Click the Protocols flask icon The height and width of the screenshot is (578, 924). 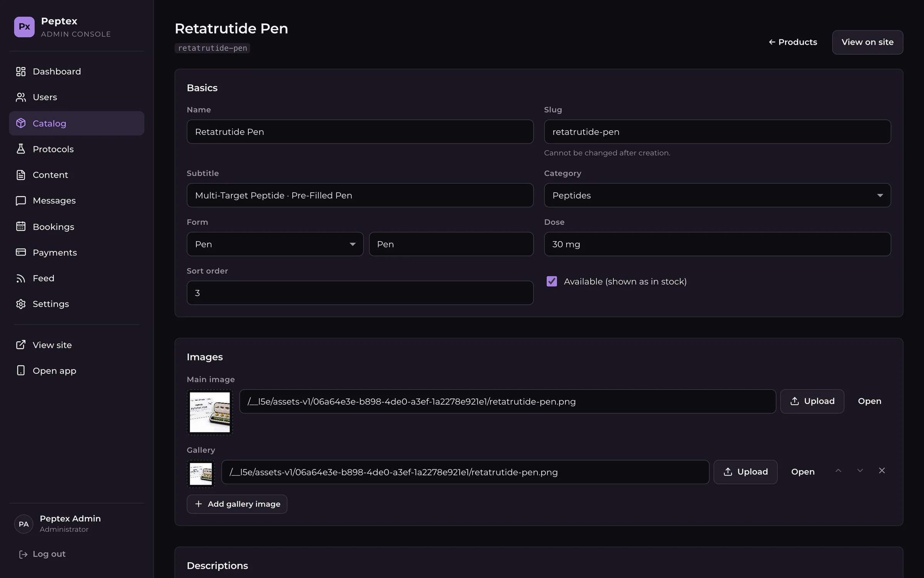(x=21, y=149)
